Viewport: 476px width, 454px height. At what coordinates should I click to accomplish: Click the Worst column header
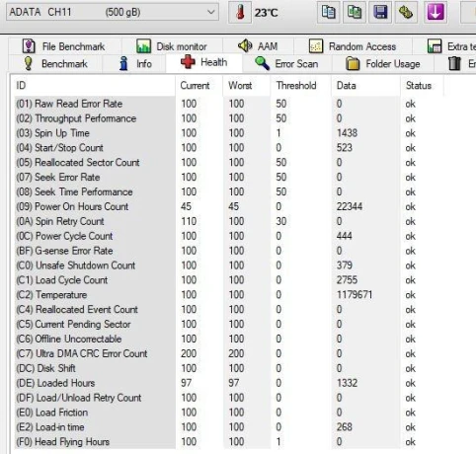click(247, 86)
